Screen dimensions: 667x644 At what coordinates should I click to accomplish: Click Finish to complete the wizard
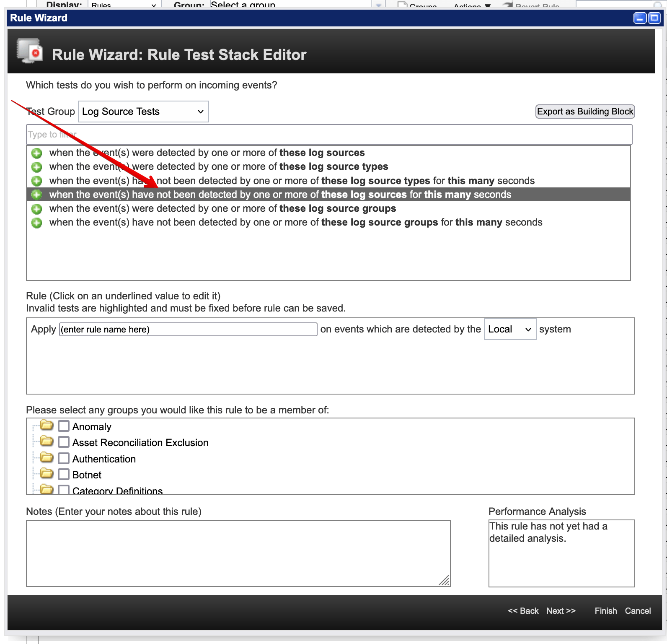coord(606,611)
